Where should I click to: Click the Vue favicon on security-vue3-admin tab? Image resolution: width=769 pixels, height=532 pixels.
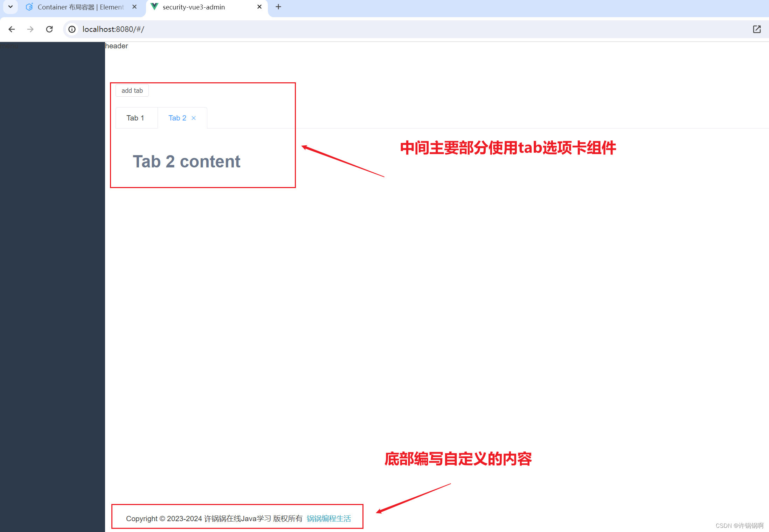pyautogui.click(x=154, y=7)
